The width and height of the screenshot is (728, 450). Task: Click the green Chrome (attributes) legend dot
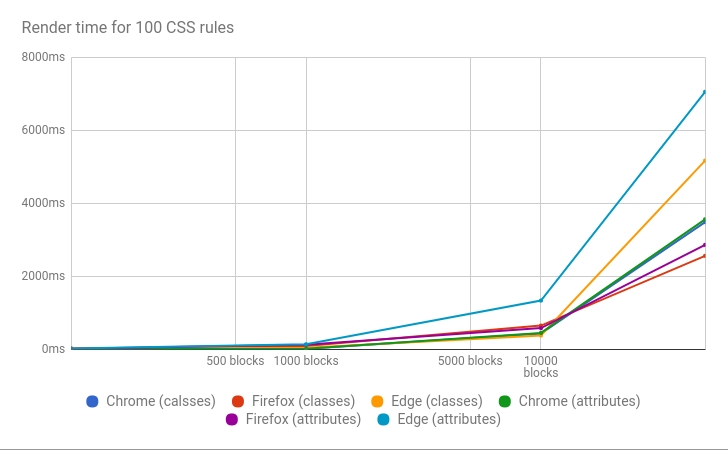click(505, 401)
